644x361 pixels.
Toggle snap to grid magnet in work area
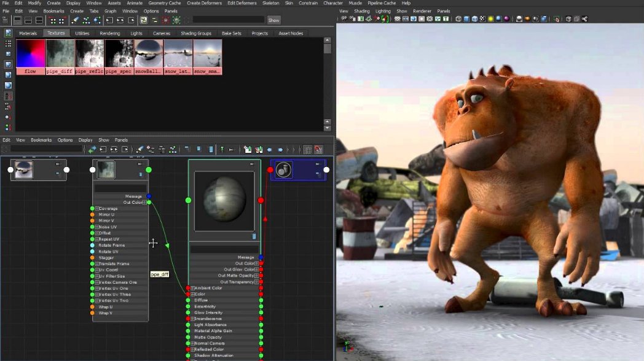[x=319, y=150]
